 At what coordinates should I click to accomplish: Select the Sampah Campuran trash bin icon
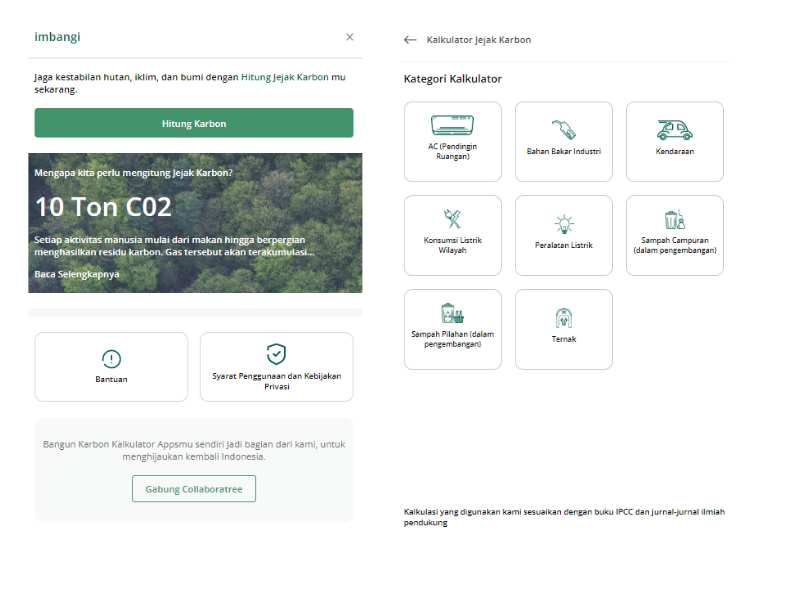click(674, 219)
